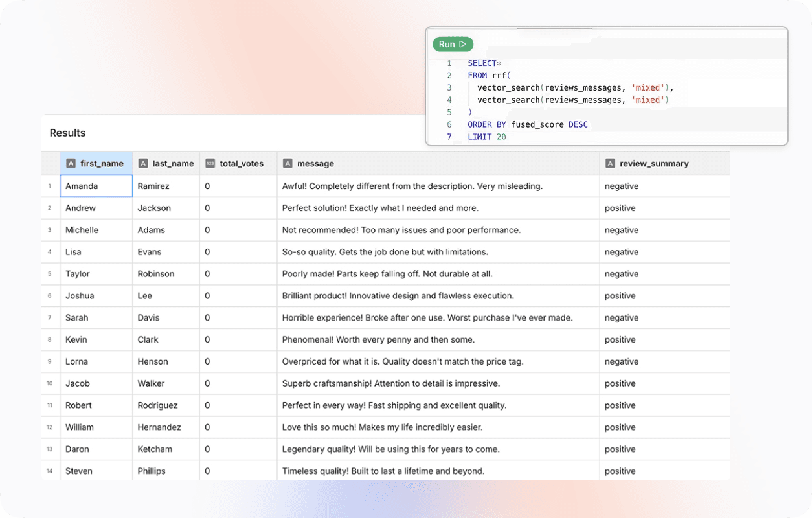Viewport: 812px width, 518px height.
Task: Click the last_name column type icon
Action: (144, 164)
